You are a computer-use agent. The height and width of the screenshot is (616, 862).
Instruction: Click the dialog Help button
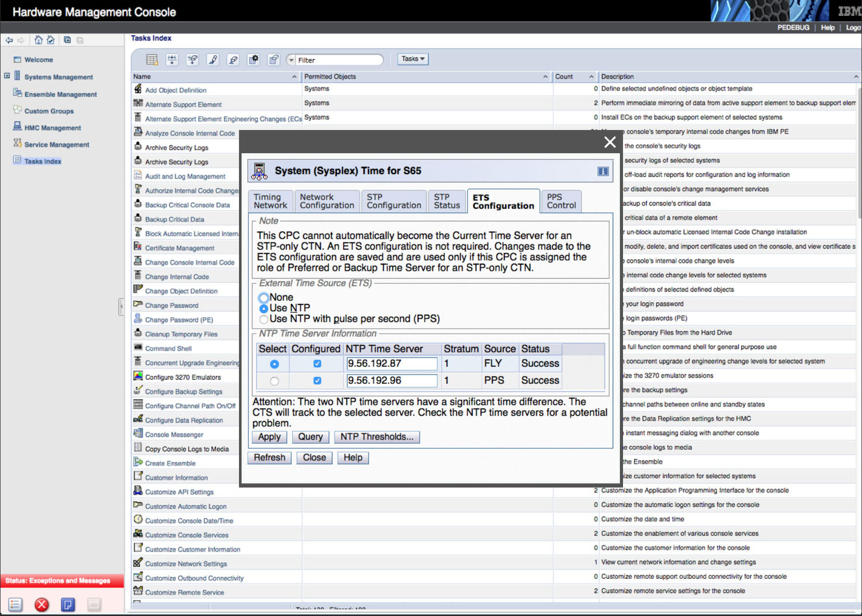[x=353, y=458]
